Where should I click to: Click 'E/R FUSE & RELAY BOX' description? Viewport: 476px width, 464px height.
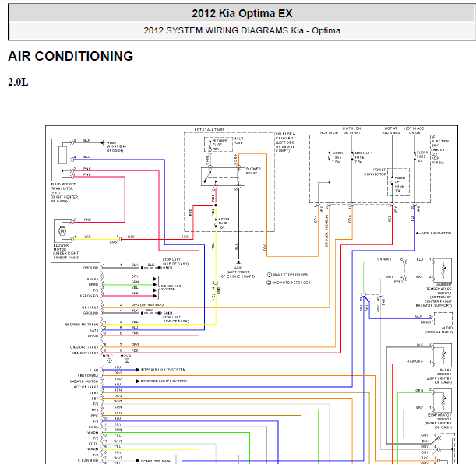pyautogui.click(x=285, y=142)
